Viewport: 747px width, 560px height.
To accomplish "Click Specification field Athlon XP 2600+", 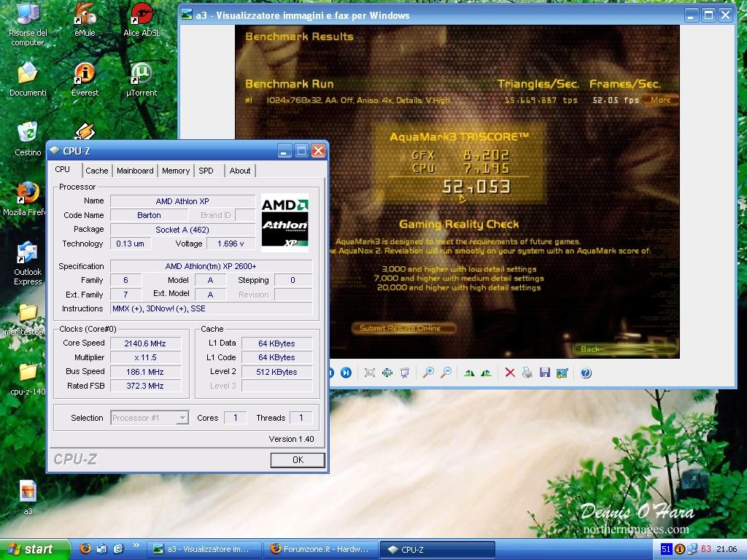I will pyautogui.click(x=211, y=266).
